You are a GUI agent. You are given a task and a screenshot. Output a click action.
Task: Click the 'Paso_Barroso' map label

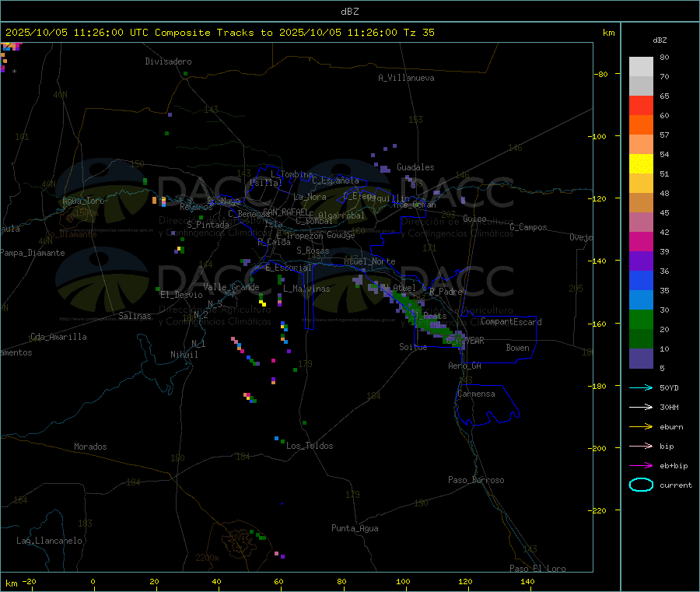[x=476, y=480]
